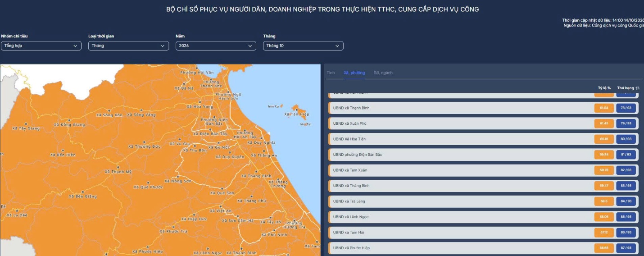Viewport: 644px width, 256px height.
Task: Select the Xã, phường tab
Action: 354,73
